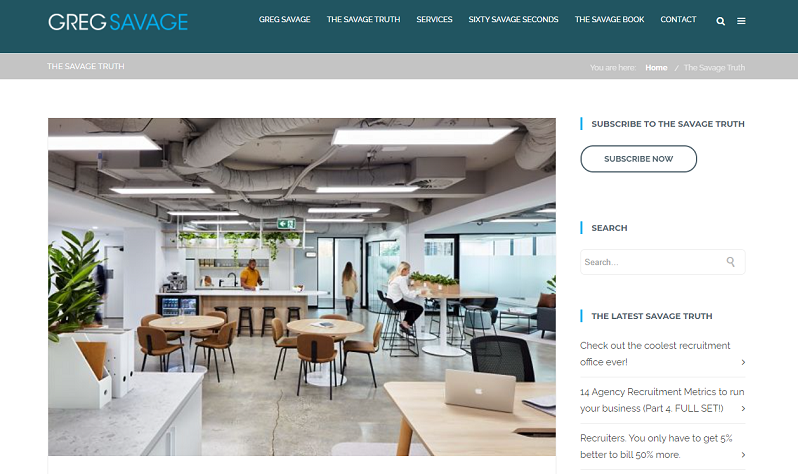This screenshot has height=474, width=798.
Task: Open Sixty Savage Seconds page
Action: (513, 19)
